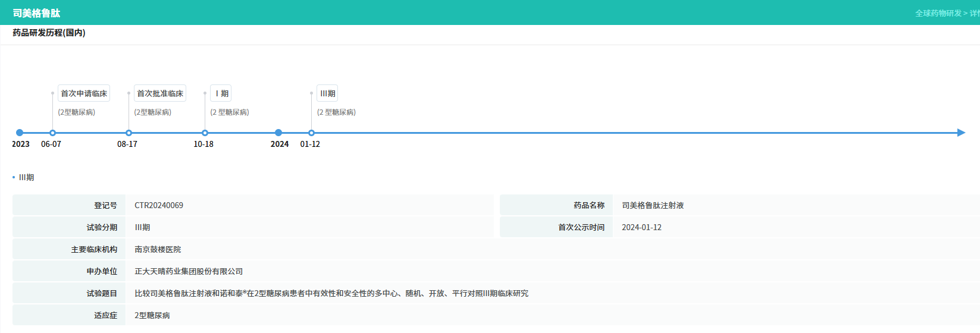Go to 全球药物研发 in the breadcrumb

coord(938,13)
